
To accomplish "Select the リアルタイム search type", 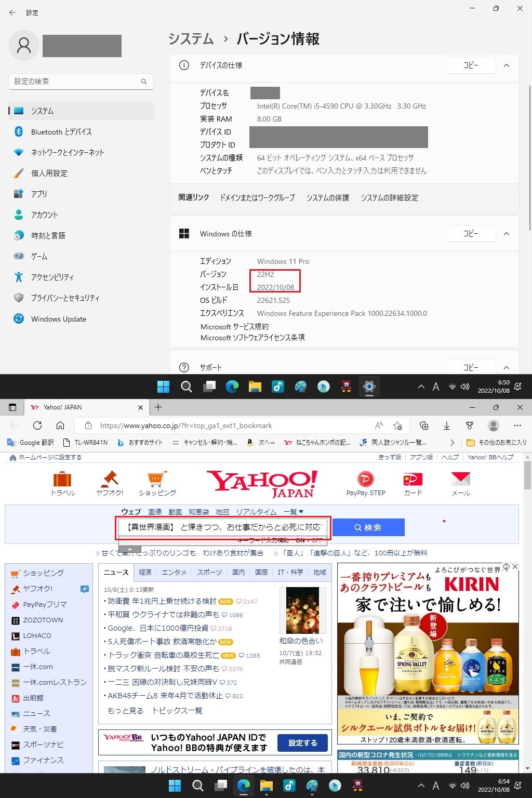I will (256, 512).
